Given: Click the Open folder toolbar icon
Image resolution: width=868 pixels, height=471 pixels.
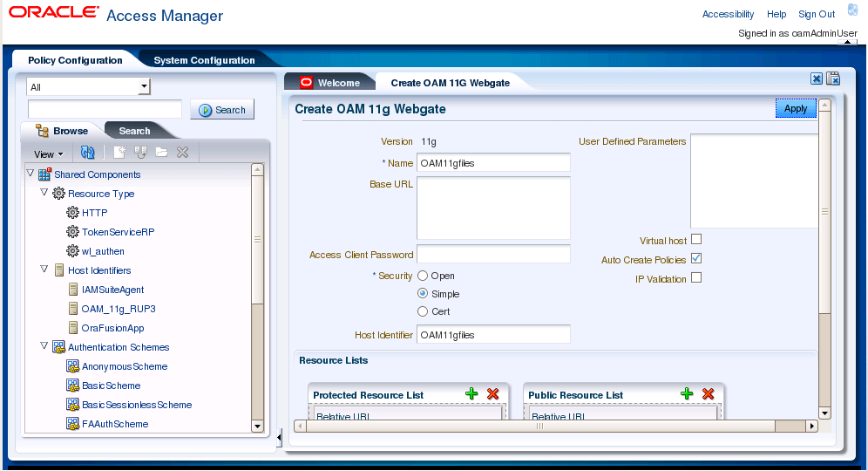Looking at the screenshot, I should [x=161, y=153].
